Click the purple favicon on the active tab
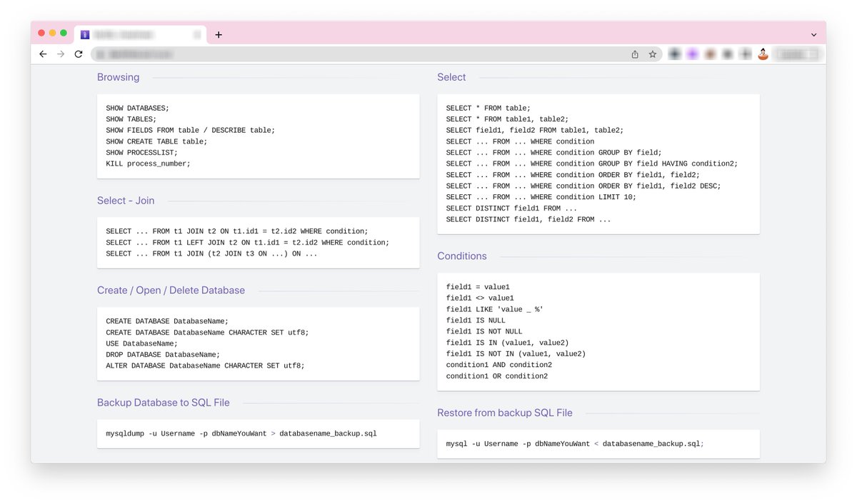857x504 pixels. [x=85, y=34]
